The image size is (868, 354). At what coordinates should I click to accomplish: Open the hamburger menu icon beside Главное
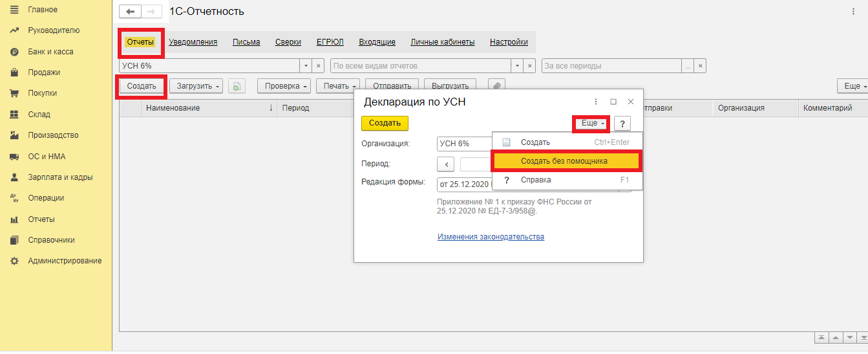14,10
